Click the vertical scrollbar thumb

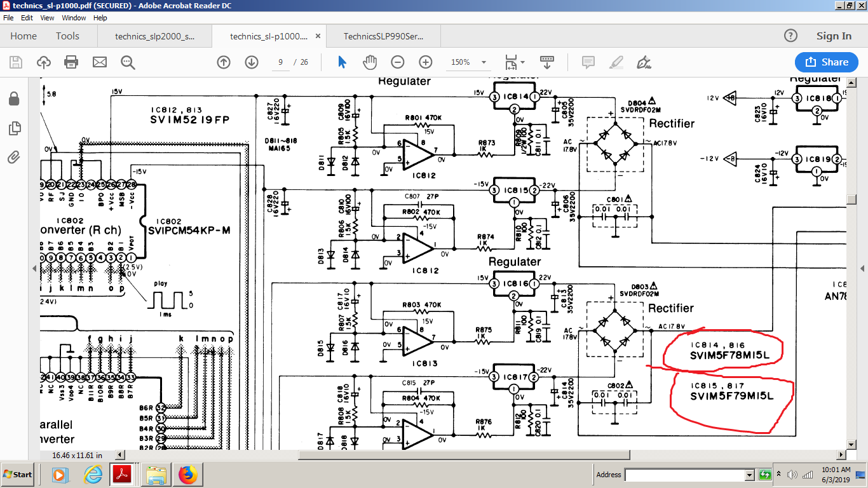point(850,199)
